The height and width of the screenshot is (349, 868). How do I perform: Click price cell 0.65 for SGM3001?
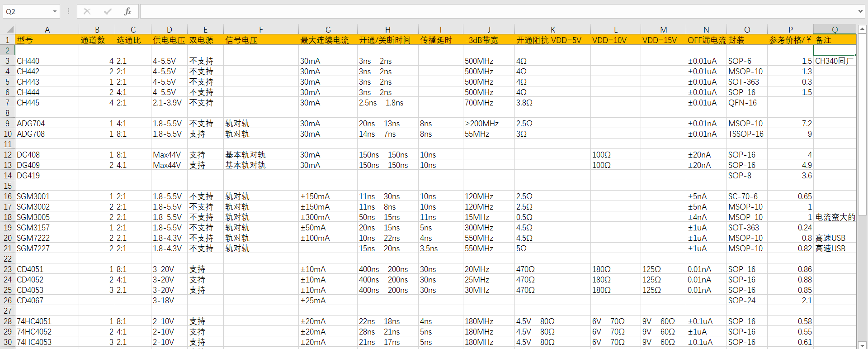click(x=790, y=196)
